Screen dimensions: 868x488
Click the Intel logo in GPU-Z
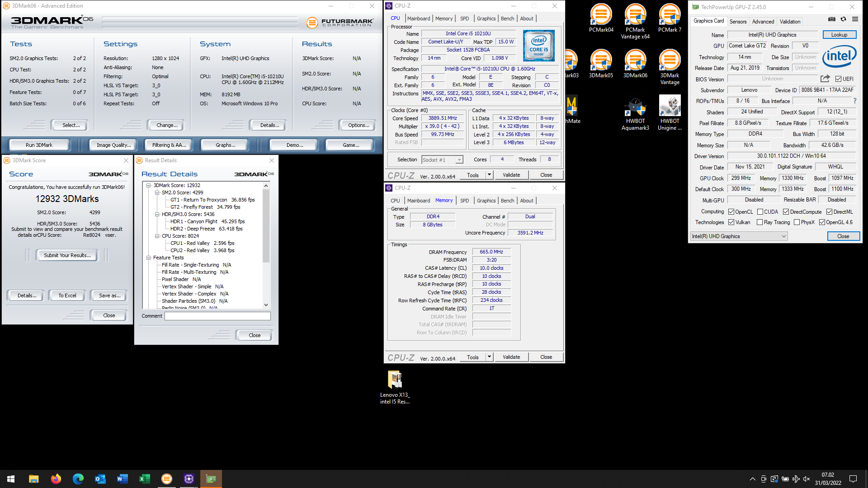[x=839, y=56]
